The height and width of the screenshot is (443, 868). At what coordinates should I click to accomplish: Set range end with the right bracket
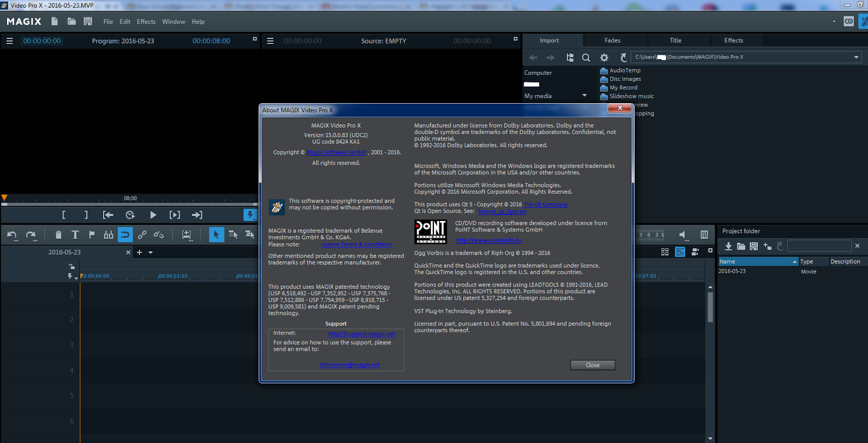click(x=86, y=215)
